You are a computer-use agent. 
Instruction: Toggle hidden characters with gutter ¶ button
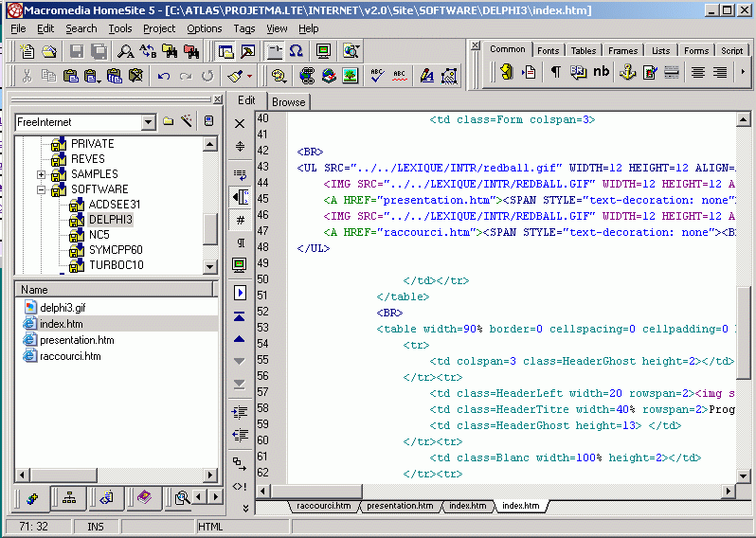pyautogui.click(x=240, y=242)
